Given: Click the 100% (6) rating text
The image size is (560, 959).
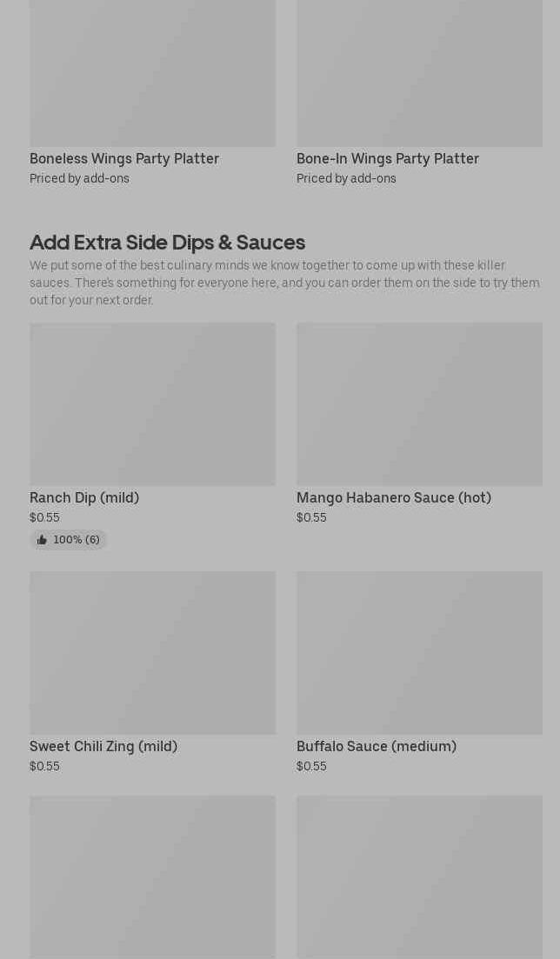Looking at the screenshot, I should pyautogui.click(x=77, y=540).
